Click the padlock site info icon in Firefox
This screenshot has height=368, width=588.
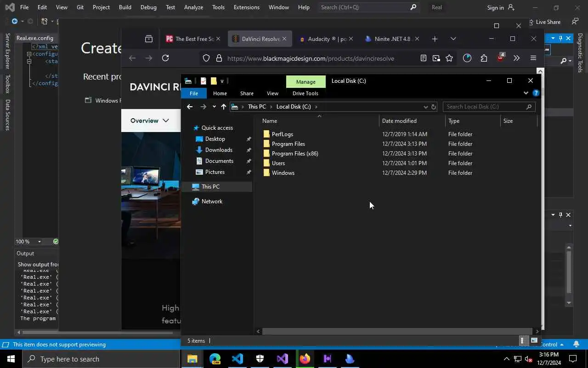pyautogui.click(x=219, y=58)
